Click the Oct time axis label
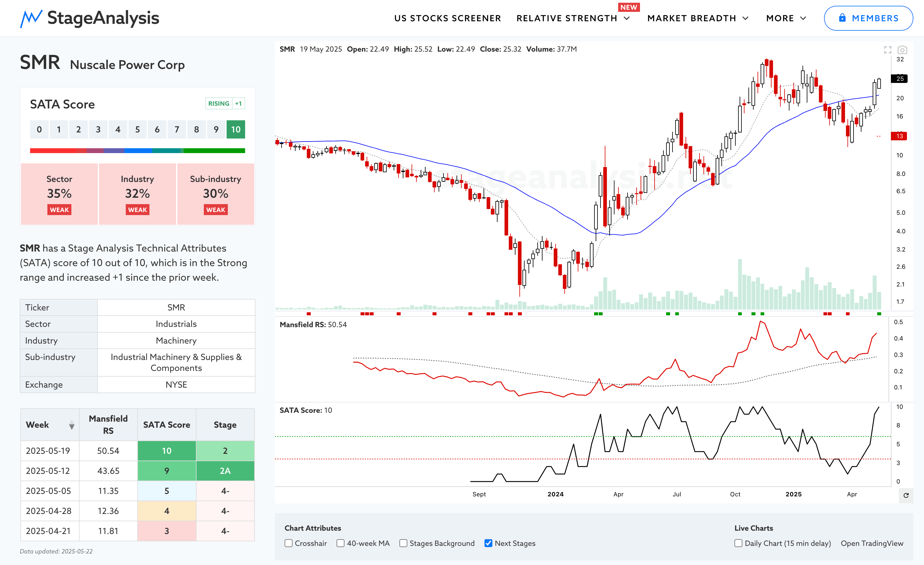924x565 pixels. 735,494
